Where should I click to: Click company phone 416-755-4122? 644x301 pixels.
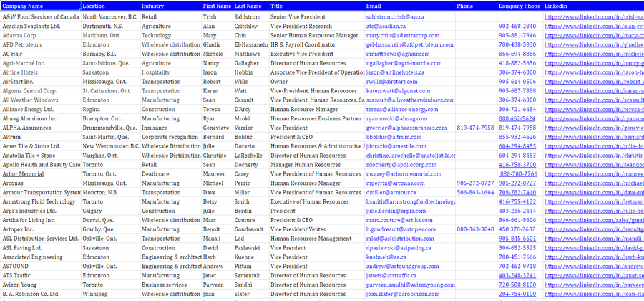tap(517, 202)
